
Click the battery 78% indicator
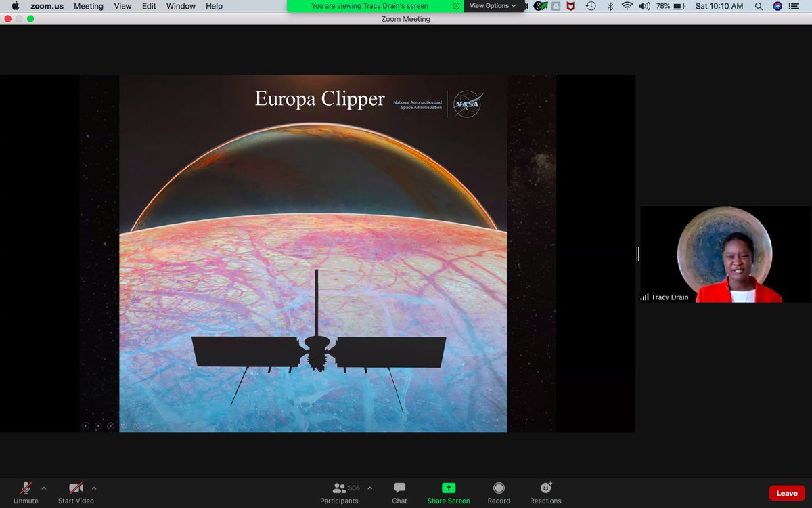(x=671, y=6)
